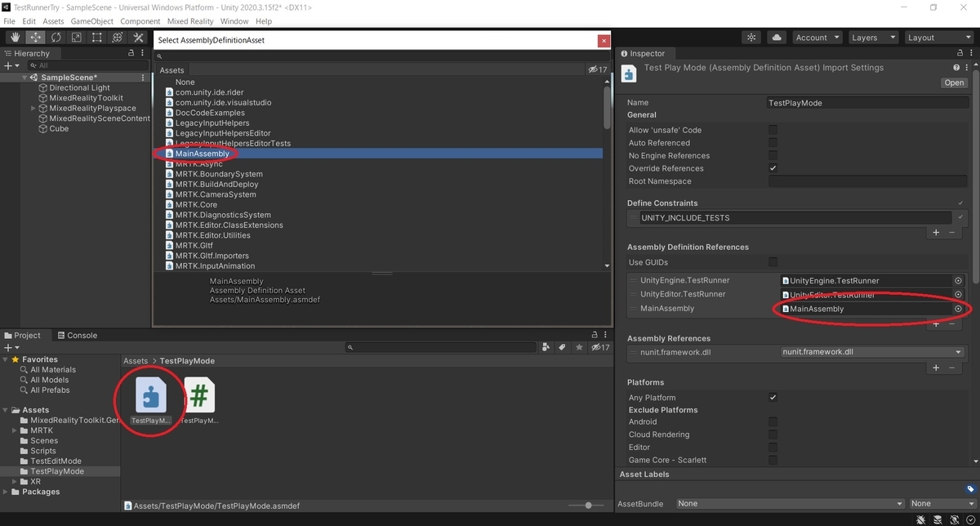This screenshot has height=526, width=980.
Task: Toggle Allow 'unsafe' Code checkbox
Action: pos(773,130)
